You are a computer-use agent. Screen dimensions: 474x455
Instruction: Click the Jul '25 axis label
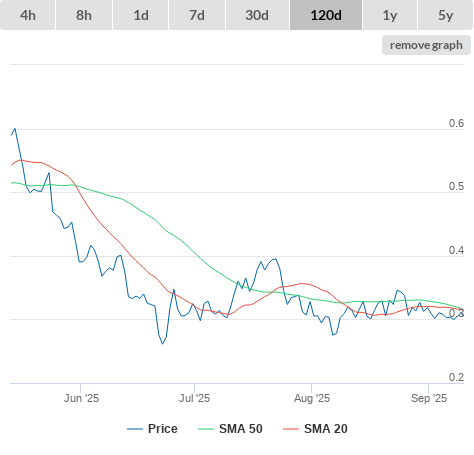pos(195,398)
